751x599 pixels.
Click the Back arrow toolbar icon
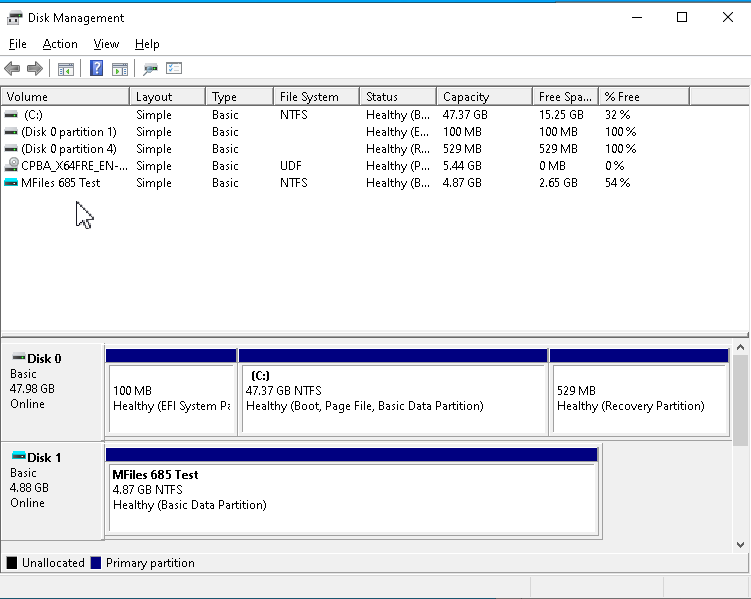[x=12, y=68]
